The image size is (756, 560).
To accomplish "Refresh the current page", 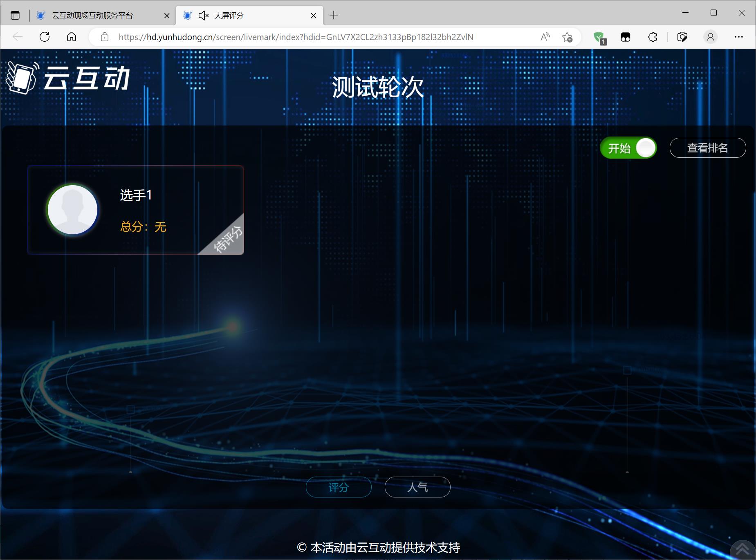I will (x=45, y=37).
